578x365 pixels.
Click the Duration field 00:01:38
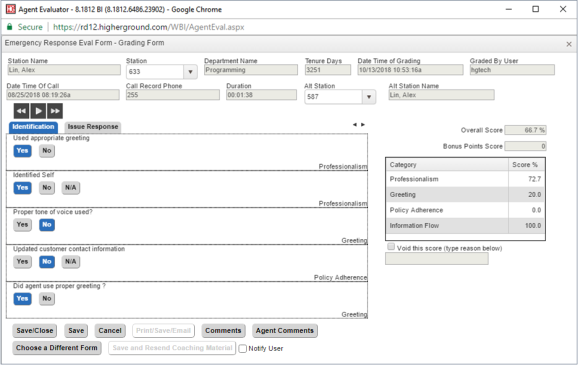tap(261, 95)
